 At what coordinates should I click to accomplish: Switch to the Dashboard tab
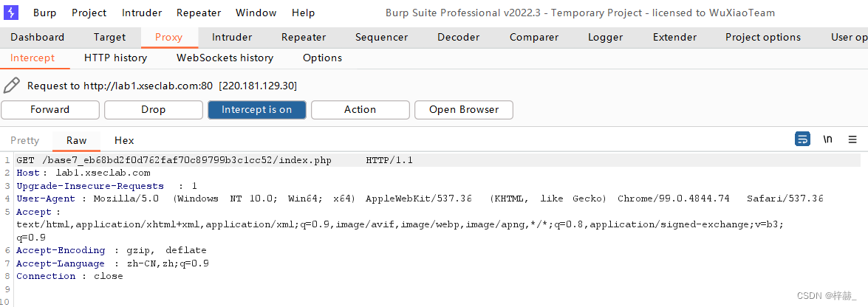[x=38, y=37]
